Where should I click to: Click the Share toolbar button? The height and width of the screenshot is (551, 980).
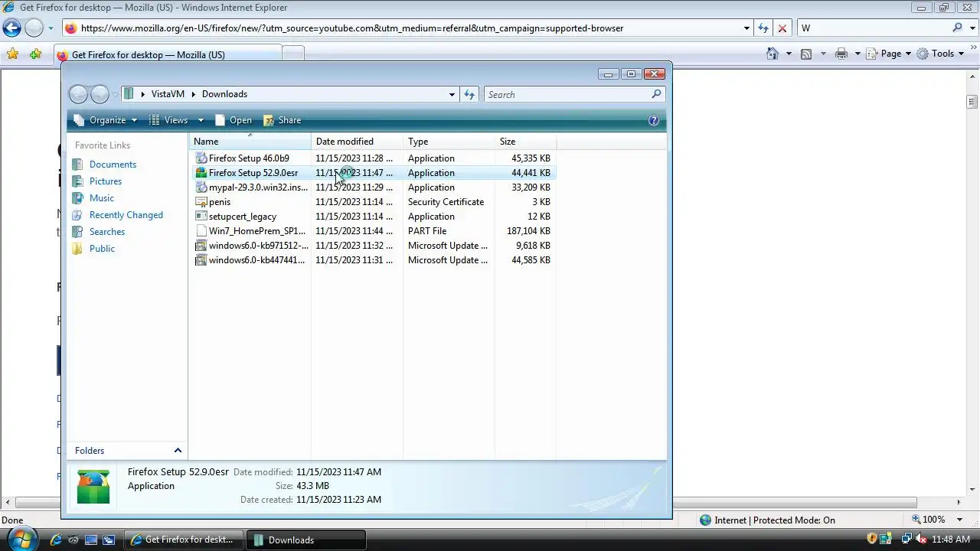[x=283, y=120]
